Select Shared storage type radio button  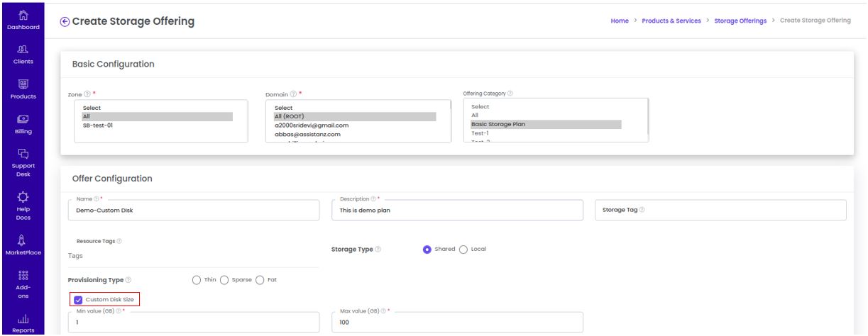pos(427,249)
